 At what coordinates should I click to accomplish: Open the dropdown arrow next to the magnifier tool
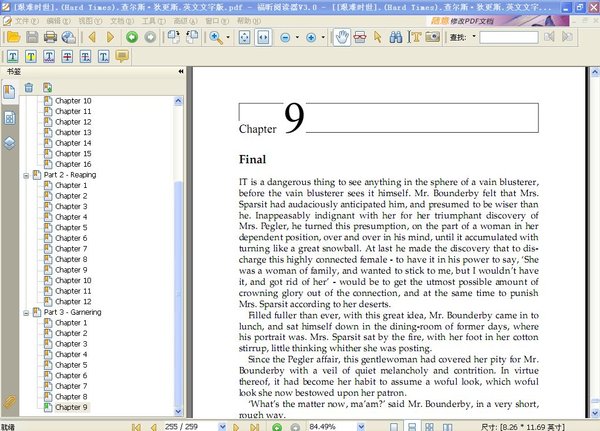click(228, 37)
